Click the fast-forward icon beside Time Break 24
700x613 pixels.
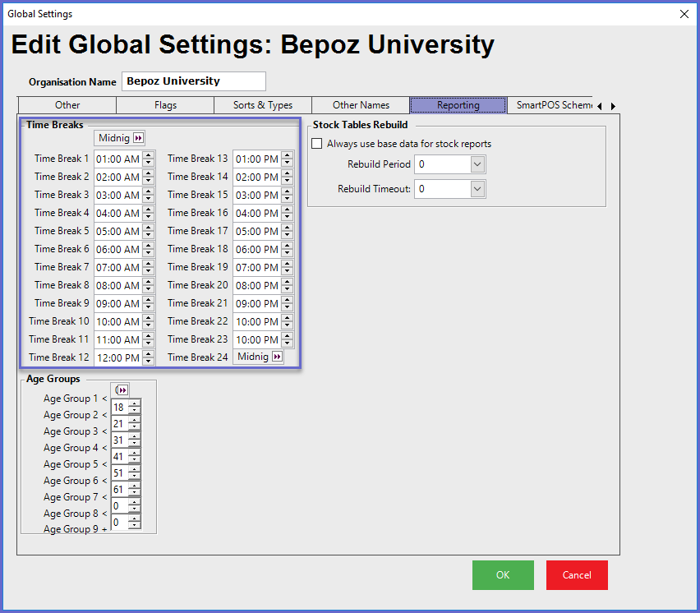click(x=277, y=357)
